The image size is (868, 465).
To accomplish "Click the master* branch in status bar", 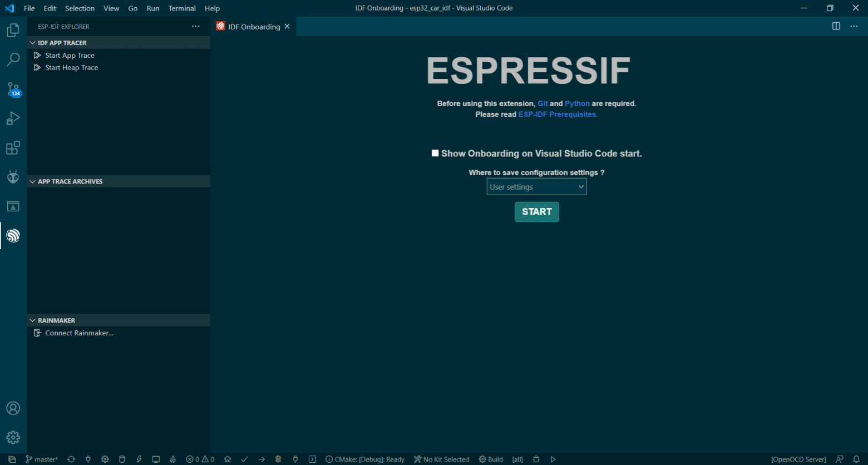I will (42, 459).
